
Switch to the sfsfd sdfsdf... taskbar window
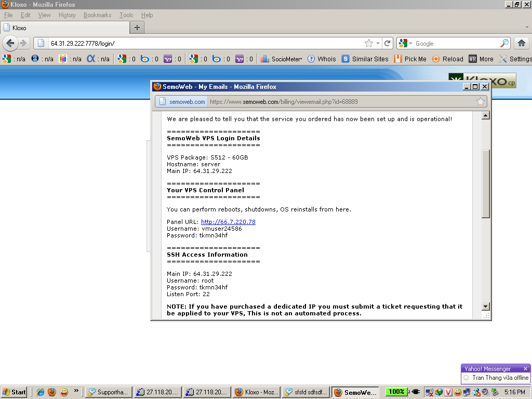coord(306,392)
